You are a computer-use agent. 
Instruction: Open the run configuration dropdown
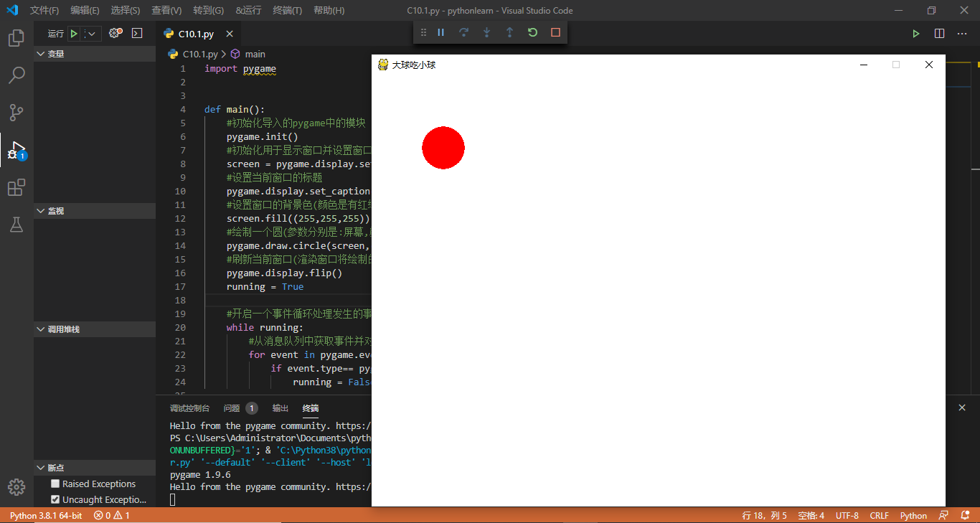tap(90, 33)
